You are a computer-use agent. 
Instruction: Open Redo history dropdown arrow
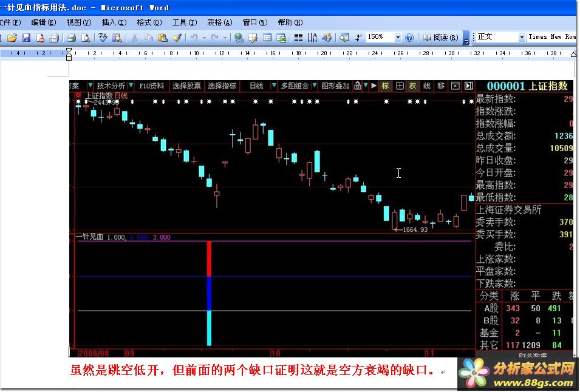(224, 38)
